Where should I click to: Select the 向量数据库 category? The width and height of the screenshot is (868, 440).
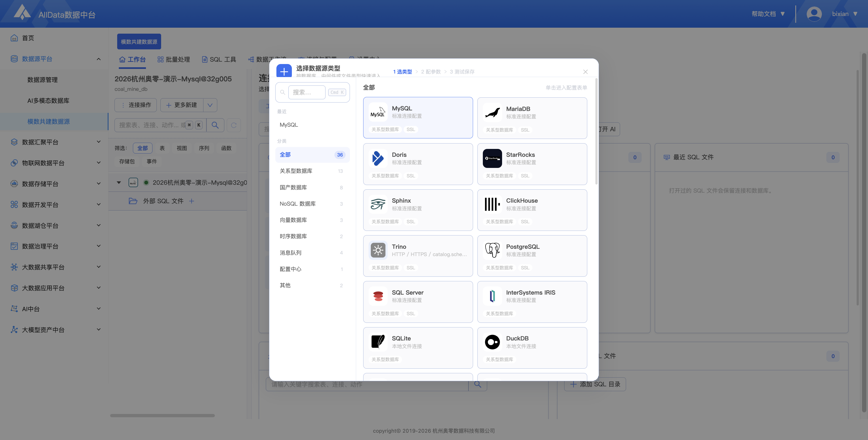[312, 220]
